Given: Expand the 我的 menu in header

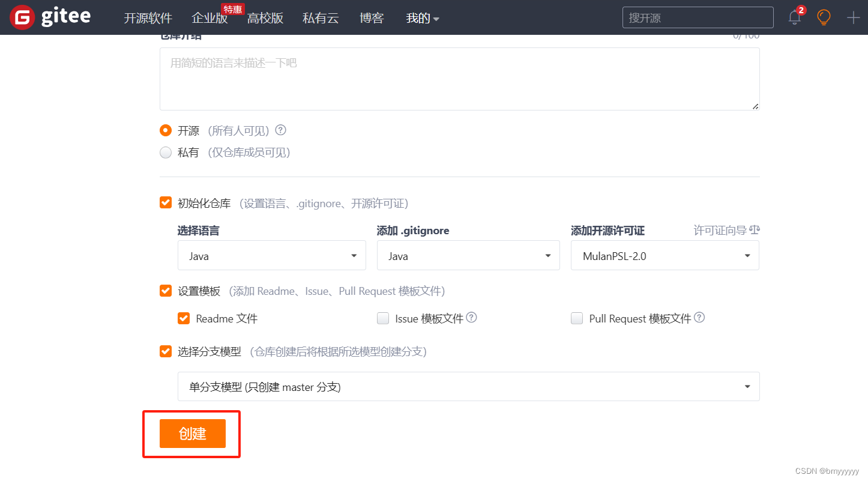Looking at the screenshot, I should point(423,18).
